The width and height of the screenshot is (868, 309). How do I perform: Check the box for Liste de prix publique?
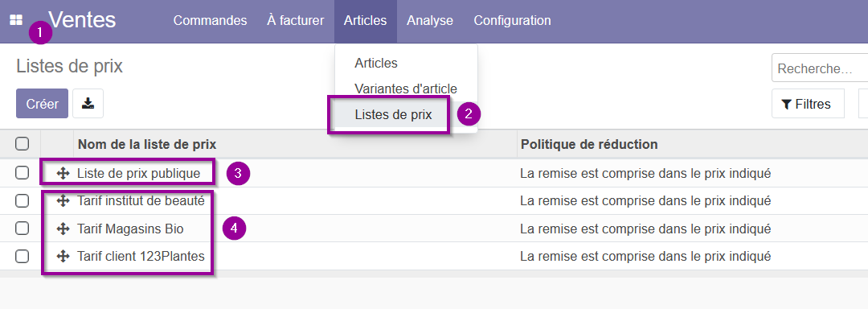tap(23, 173)
